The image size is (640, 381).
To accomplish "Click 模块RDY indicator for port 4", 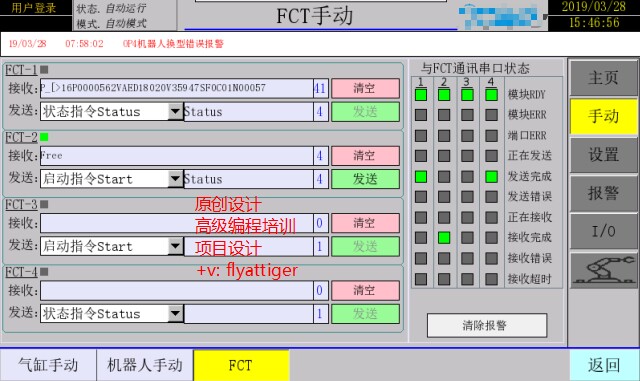I will [x=491, y=95].
